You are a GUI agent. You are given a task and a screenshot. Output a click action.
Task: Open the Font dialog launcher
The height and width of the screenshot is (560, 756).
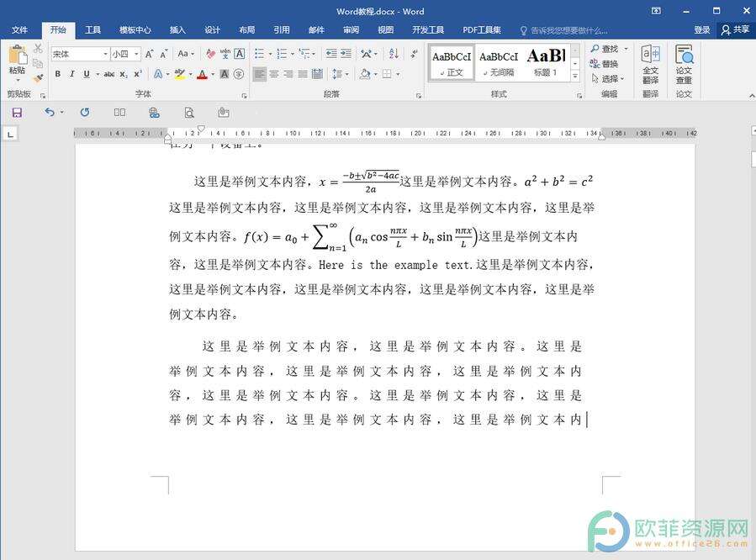(x=244, y=96)
